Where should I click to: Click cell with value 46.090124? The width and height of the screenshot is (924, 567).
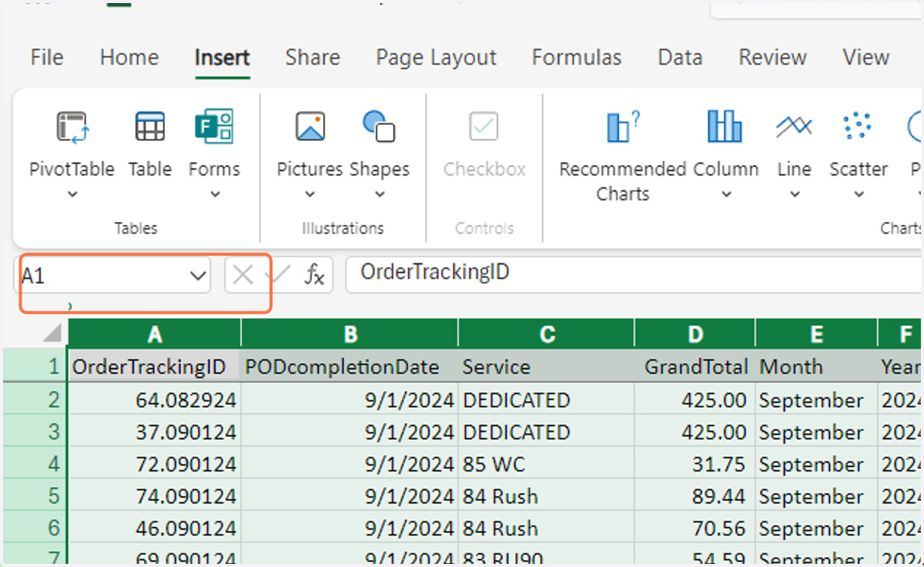[x=155, y=529]
